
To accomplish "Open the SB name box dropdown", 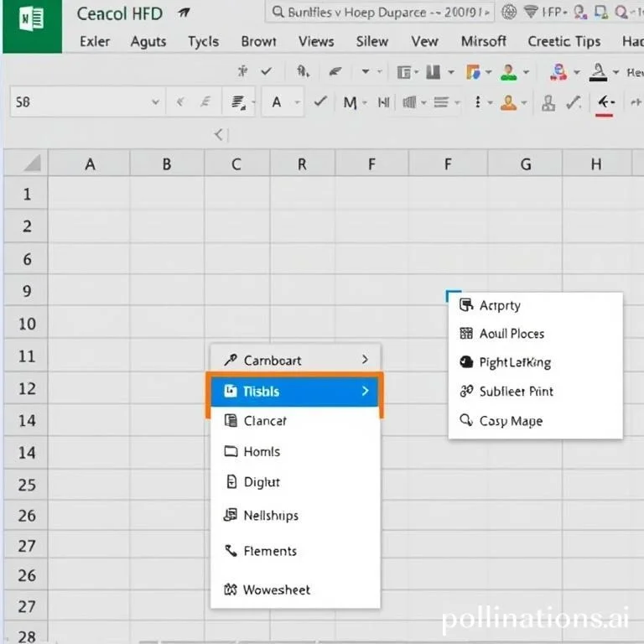I will 155,102.
